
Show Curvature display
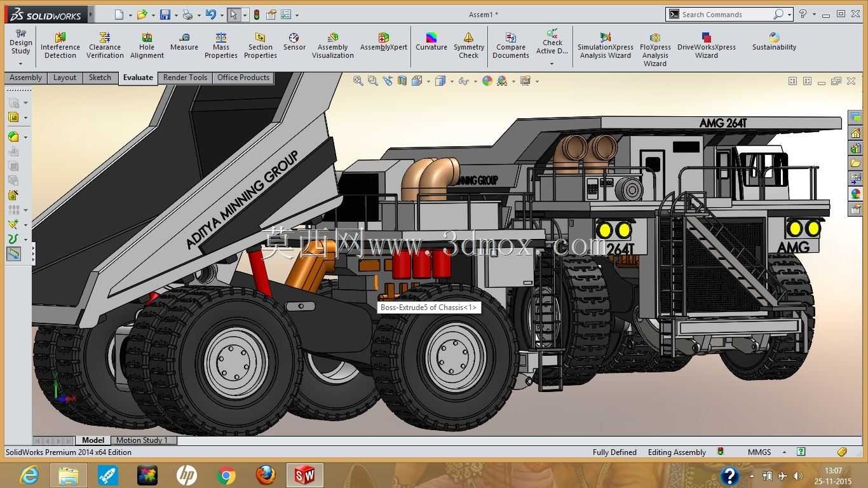pyautogui.click(x=431, y=42)
